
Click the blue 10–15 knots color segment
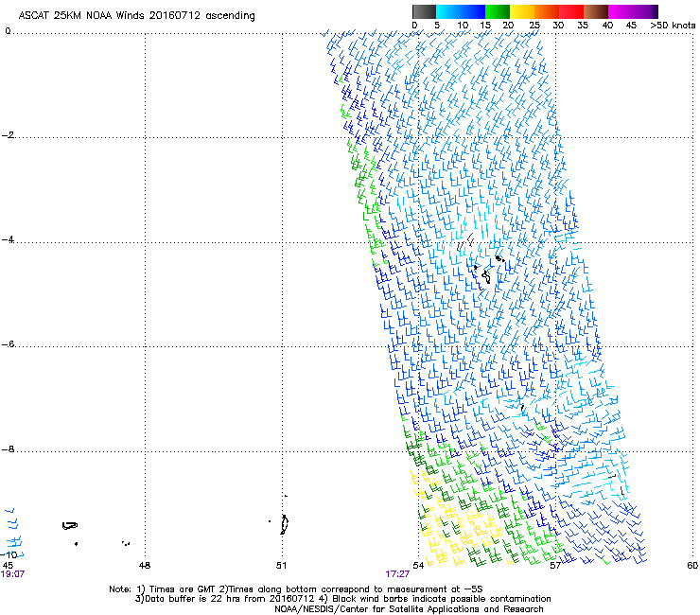coord(473,11)
